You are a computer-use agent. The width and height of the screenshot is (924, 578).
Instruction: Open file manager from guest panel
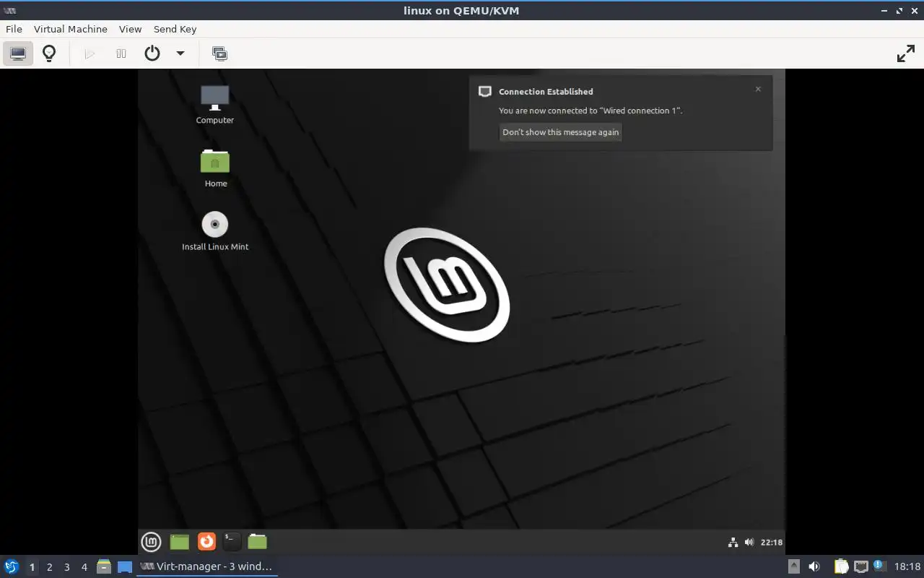pyautogui.click(x=258, y=541)
